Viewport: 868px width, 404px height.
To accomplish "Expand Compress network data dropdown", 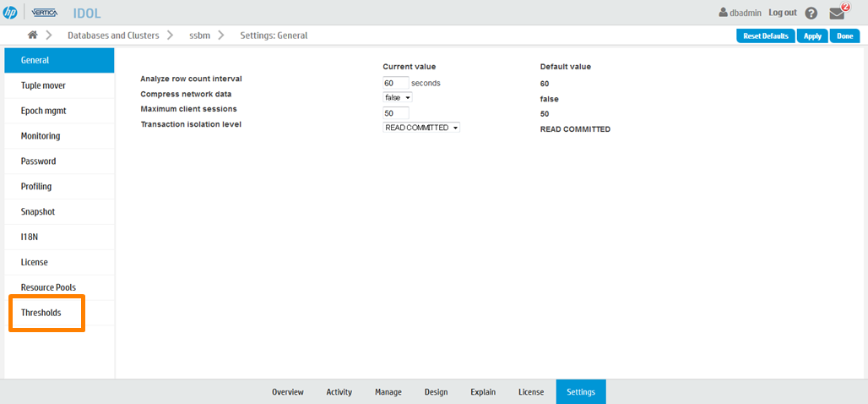I will [398, 98].
